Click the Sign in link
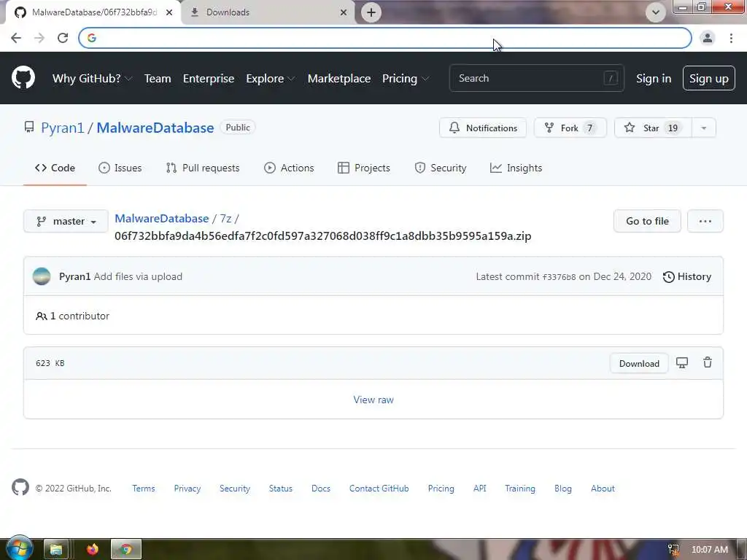 click(654, 79)
